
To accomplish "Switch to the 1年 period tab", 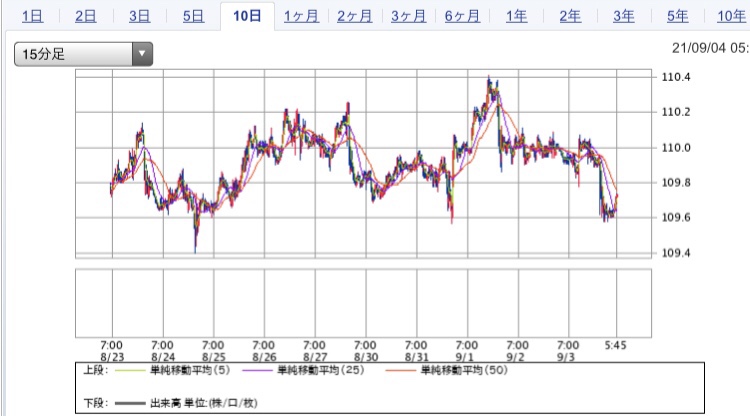I will [x=517, y=16].
